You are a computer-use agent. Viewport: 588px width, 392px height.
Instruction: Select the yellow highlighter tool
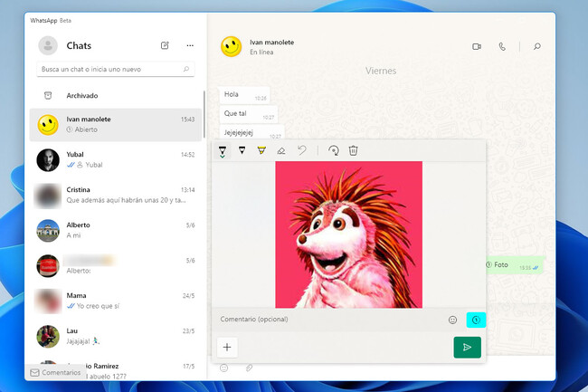261,150
